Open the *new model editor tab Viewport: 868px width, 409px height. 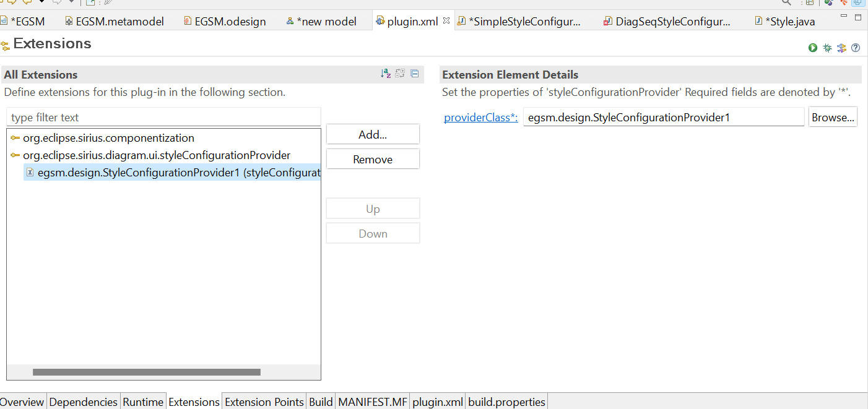pos(321,22)
